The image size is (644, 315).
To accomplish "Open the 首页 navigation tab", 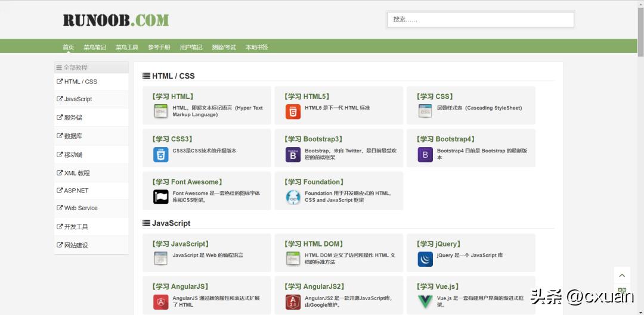I will (x=68, y=47).
